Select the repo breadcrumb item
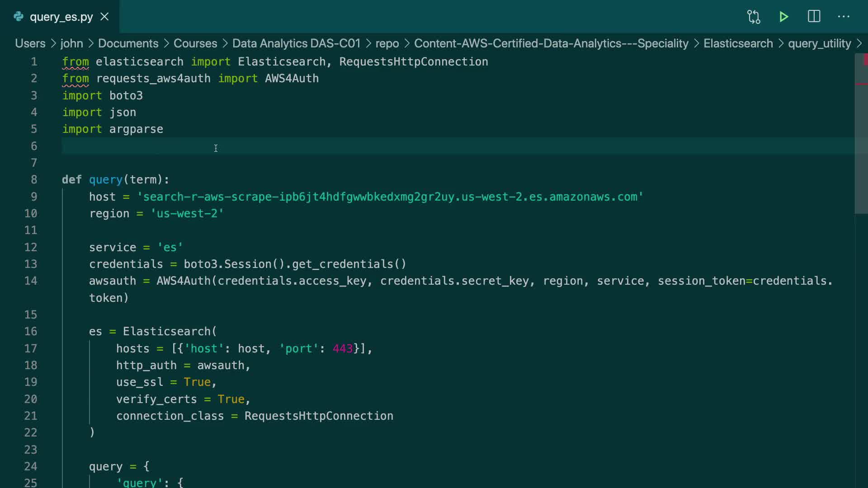 pyautogui.click(x=387, y=43)
